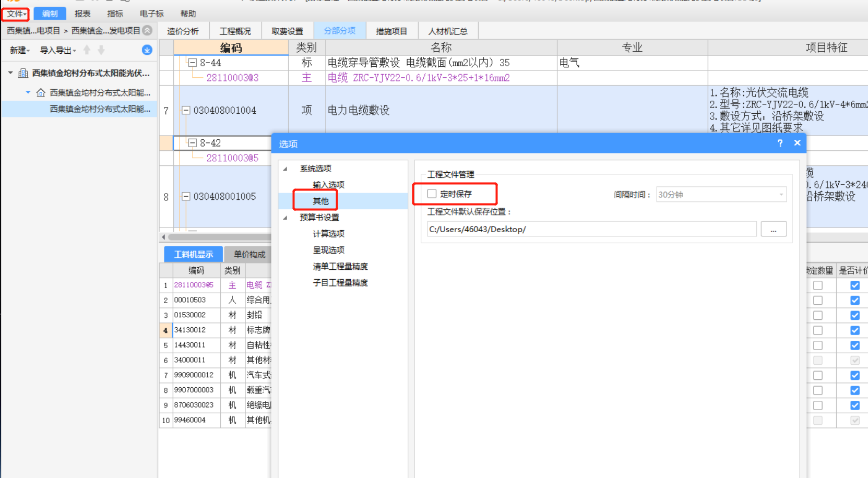Switch to the 单价构成 tab
Screen dimensions: 868x478
pyautogui.click(x=249, y=254)
